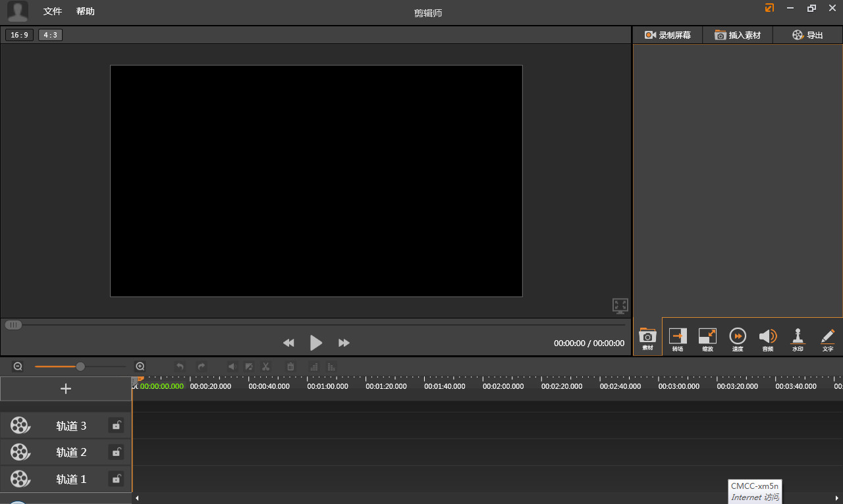
Task: Click the 插入素材 insert material button
Action: point(738,35)
